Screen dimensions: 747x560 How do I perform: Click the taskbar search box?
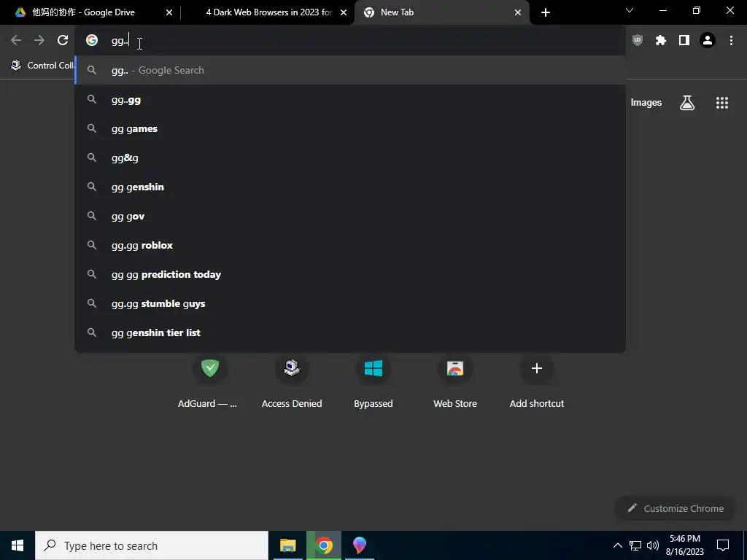click(x=152, y=545)
